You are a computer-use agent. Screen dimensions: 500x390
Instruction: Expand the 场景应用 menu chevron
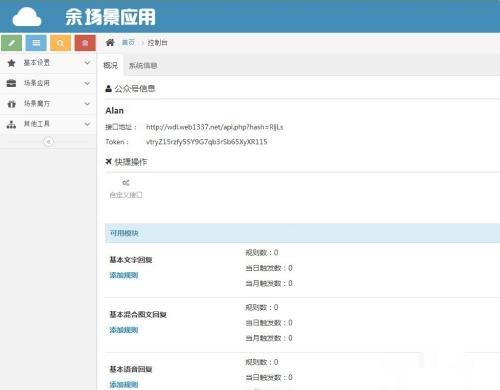87,83
